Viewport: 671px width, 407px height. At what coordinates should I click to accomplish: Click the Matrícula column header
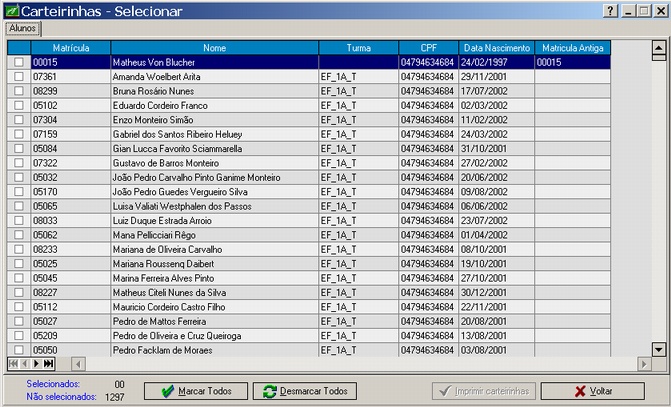69,47
